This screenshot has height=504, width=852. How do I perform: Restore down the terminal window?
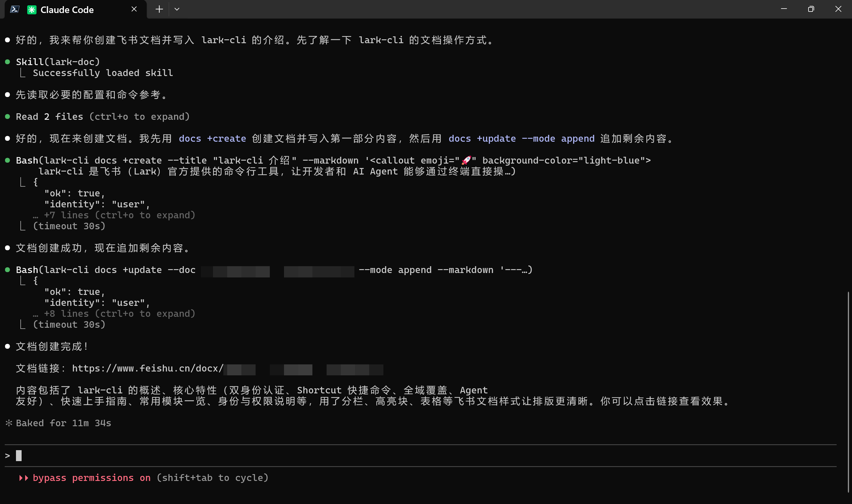tap(811, 9)
